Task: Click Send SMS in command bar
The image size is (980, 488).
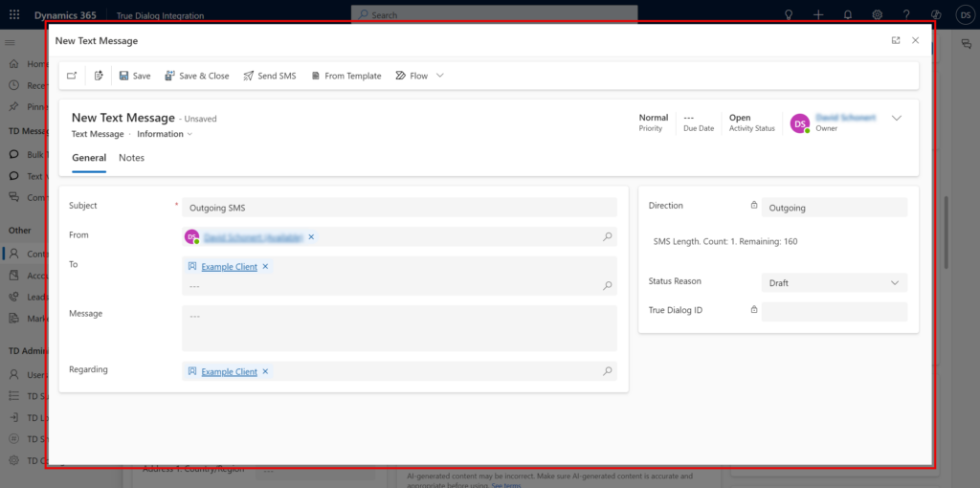Action: click(270, 76)
